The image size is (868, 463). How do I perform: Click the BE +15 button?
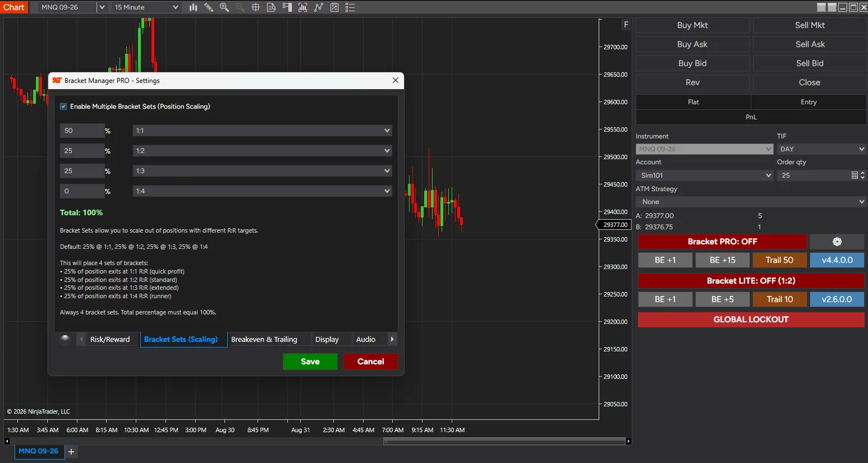point(722,260)
